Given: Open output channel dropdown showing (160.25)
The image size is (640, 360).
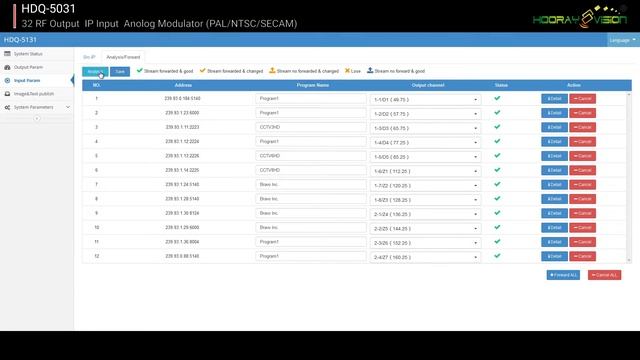Looking at the screenshot, I should click(425, 257).
